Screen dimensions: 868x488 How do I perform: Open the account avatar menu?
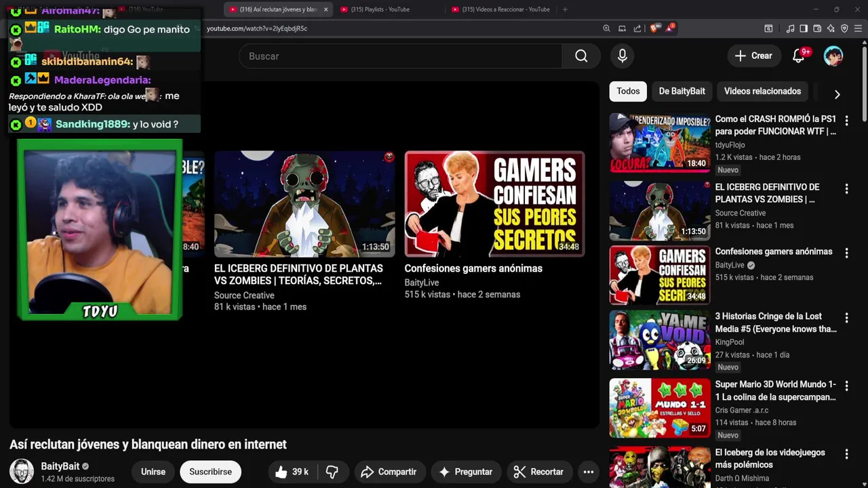833,56
